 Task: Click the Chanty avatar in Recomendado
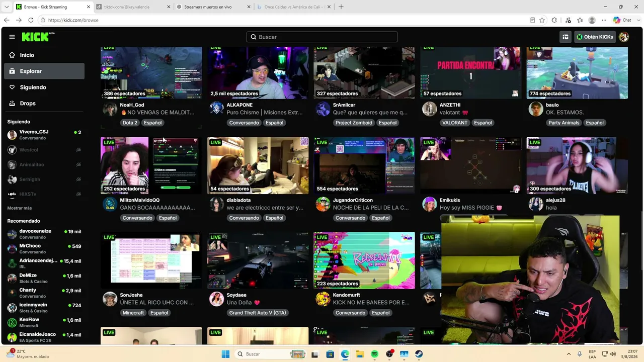[12, 293]
